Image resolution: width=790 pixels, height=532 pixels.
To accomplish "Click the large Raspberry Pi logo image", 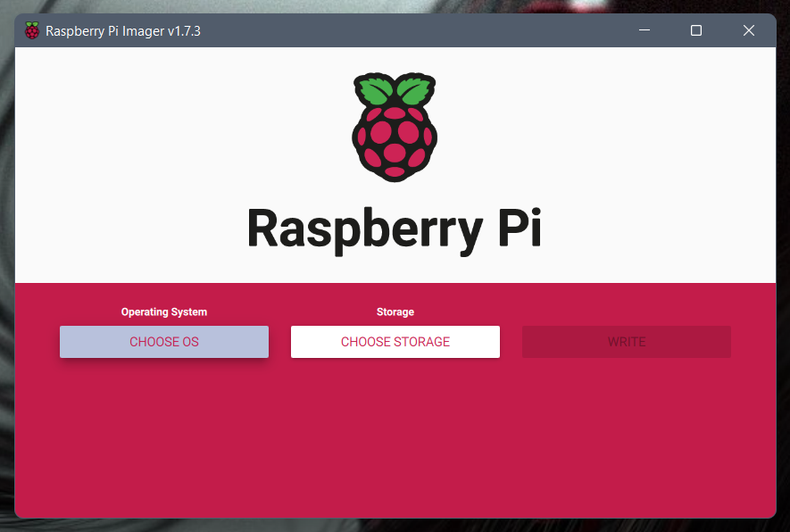I will [x=395, y=127].
